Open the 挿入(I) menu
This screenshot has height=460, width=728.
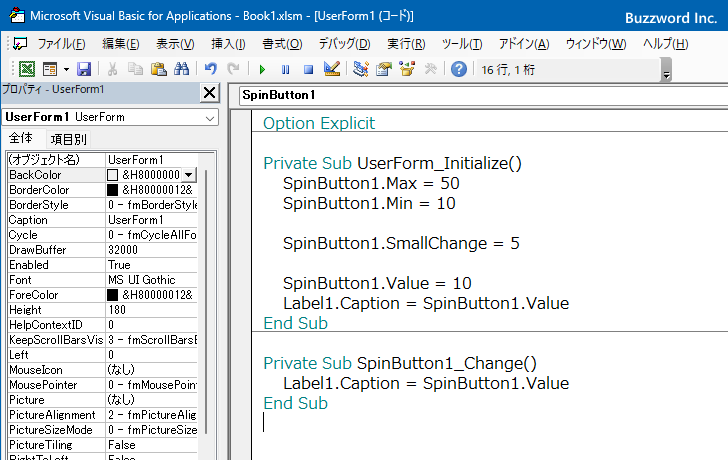tap(228, 44)
